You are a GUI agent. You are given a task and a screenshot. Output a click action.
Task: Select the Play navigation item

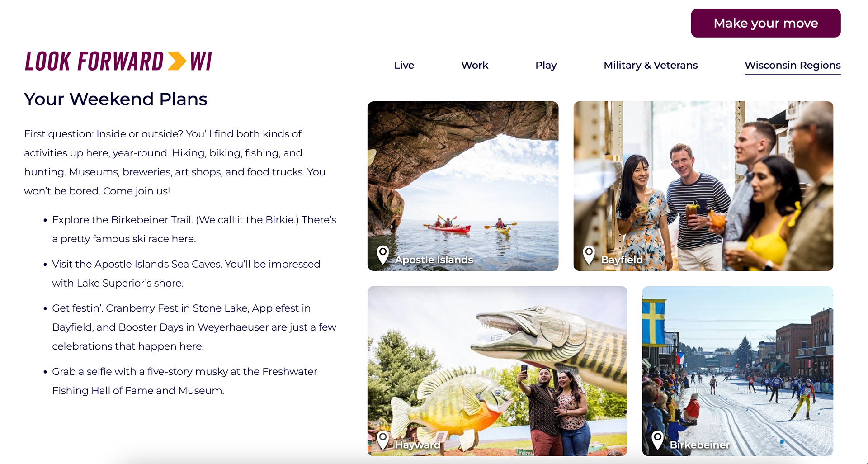point(546,65)
